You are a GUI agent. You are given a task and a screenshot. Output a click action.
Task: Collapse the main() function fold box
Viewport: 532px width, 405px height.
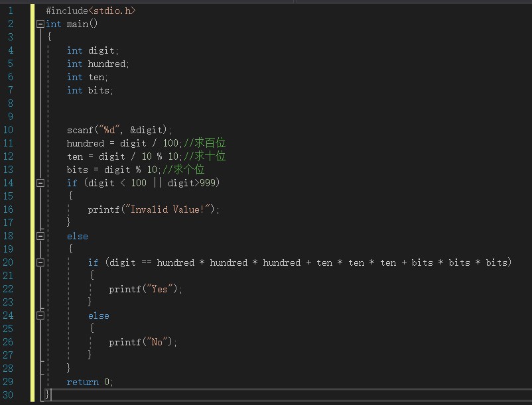40,24
